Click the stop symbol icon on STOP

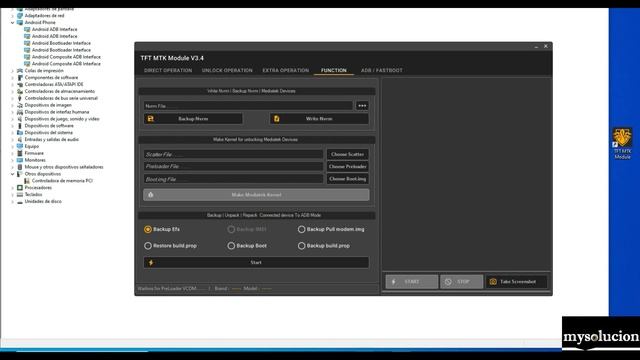[x=448, y=282]
